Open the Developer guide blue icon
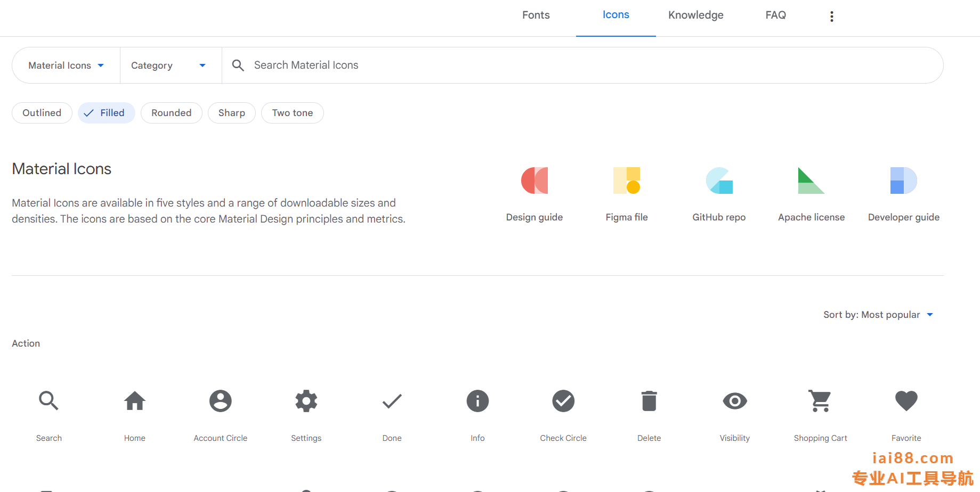The height and width of the screenshot is (492, 980). pos(904,181)
